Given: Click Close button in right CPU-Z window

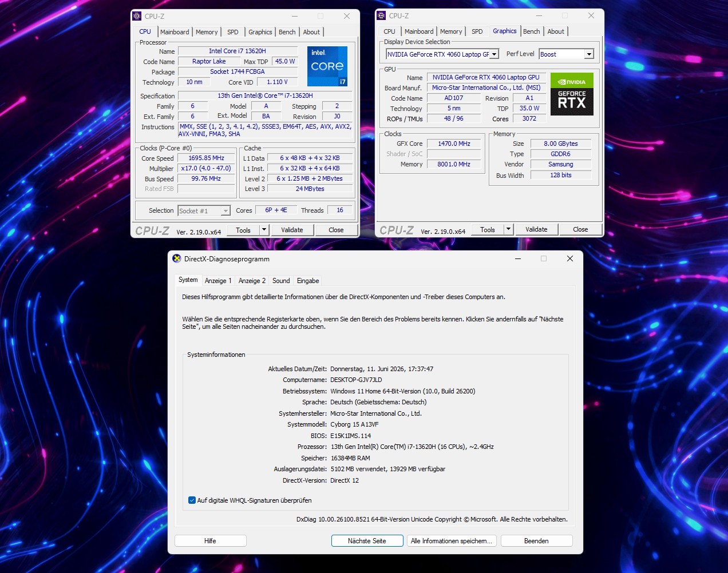Looking at the screenshot, I should 580,229.
